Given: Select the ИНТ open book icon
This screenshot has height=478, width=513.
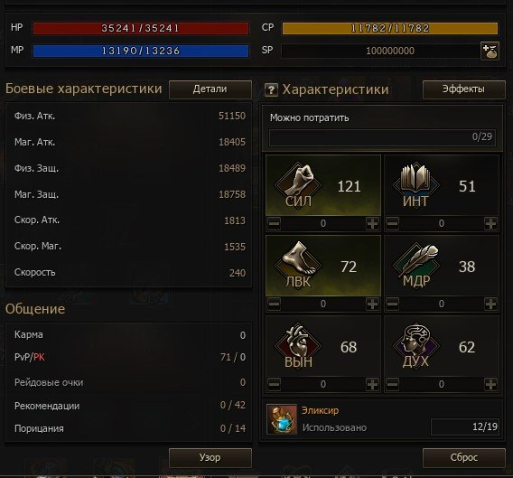Looking at the screenshot, I should pyautogui.click(x=416, y=184).
